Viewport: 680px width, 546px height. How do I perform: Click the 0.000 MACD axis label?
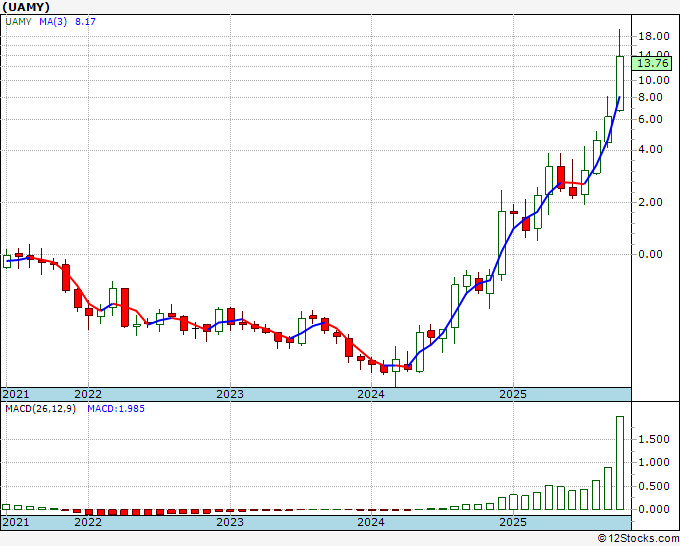(x=654, y=509)
